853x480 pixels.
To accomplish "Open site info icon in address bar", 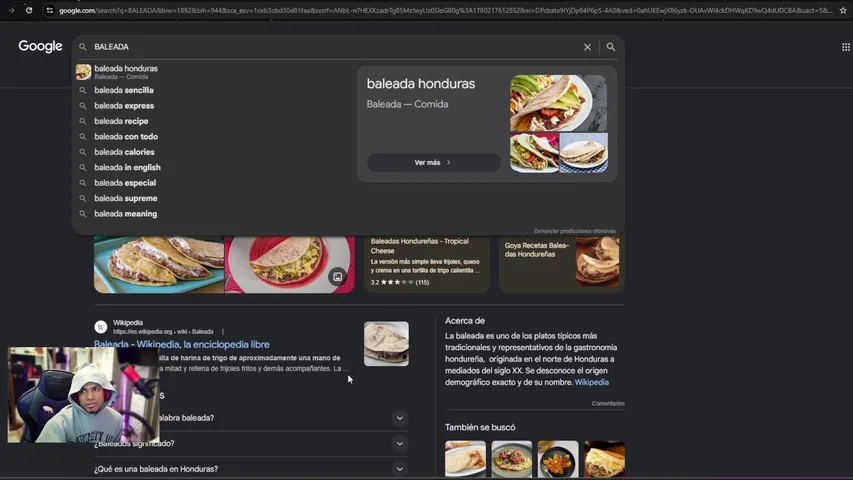I will (50, 10).
